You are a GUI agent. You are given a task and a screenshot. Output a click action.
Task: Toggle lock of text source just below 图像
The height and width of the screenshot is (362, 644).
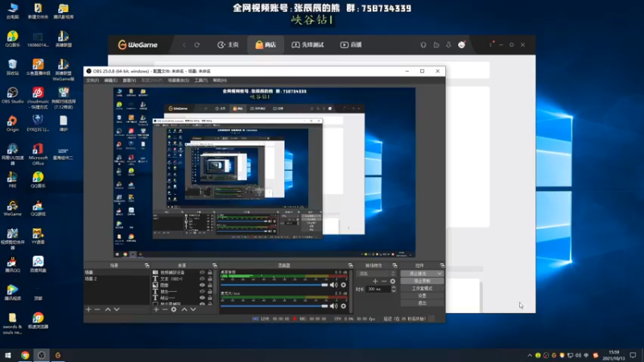(210, 291)
